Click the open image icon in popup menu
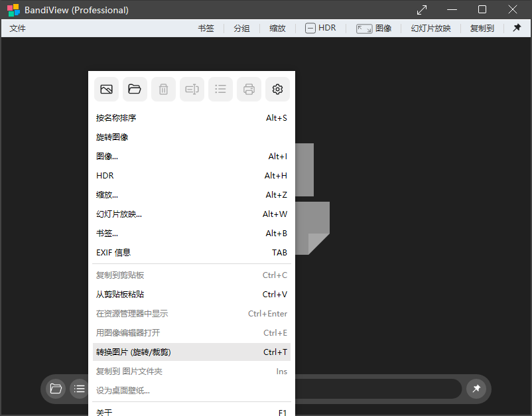This screenshot has width=532, height=416. click(107, 90)
